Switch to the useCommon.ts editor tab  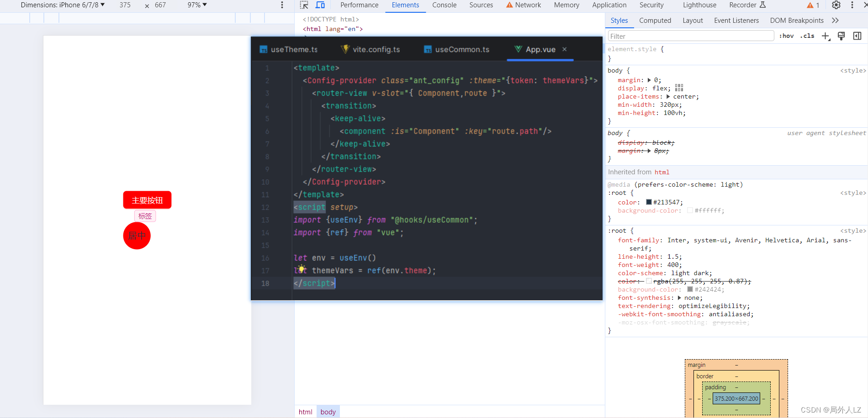456,49
